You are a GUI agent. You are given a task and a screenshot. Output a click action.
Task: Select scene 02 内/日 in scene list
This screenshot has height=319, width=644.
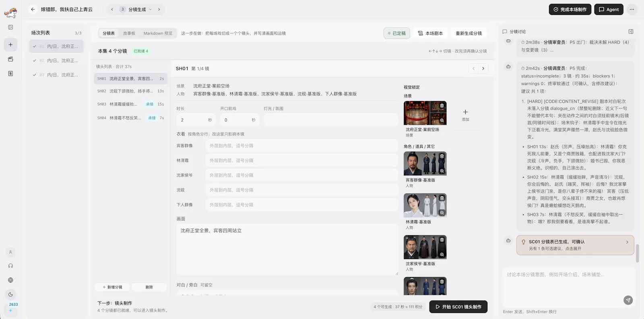click(56, 60)
